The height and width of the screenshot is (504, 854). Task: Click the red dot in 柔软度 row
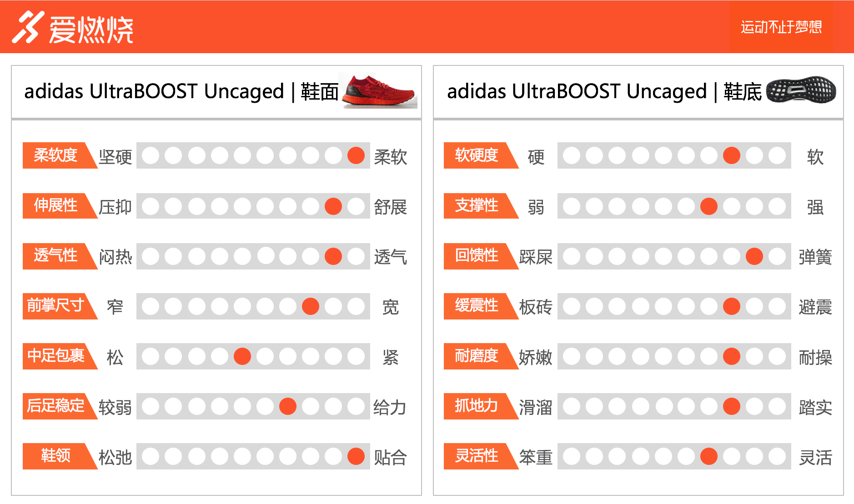click(356, 155)
